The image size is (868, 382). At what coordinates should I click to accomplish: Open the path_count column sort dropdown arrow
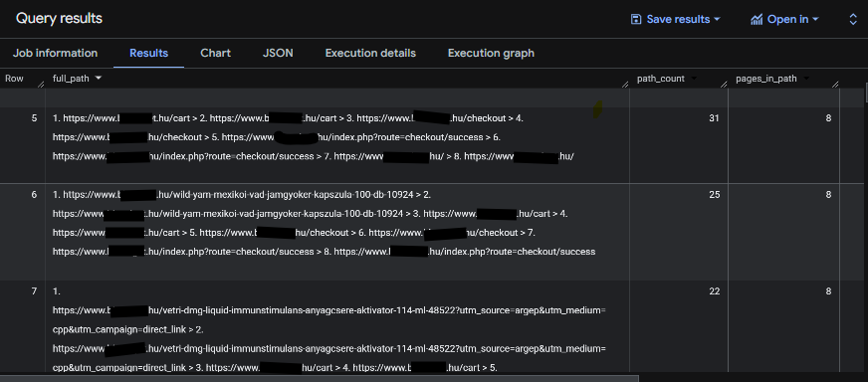tap(694, 79)
